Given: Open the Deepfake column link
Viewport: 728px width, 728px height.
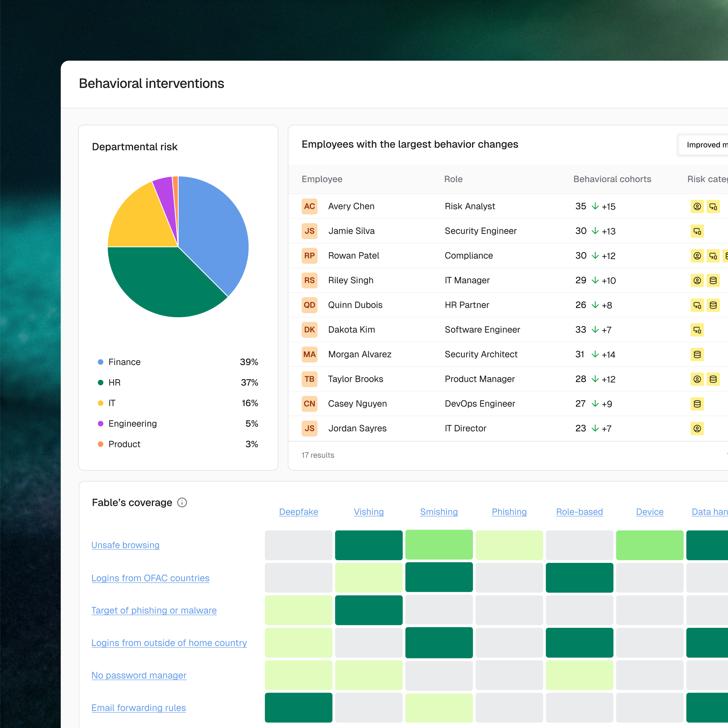Looking at the screenshot, I should coord(298,512).
